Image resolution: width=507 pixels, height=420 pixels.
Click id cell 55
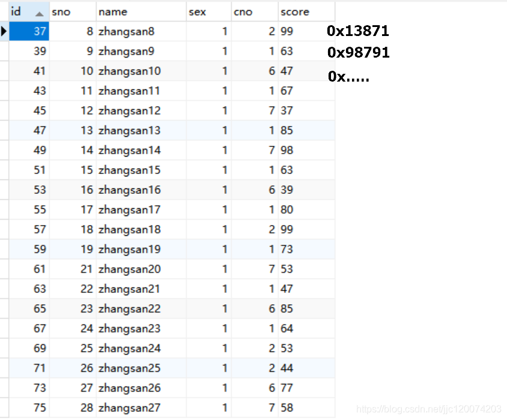(29, 209)
